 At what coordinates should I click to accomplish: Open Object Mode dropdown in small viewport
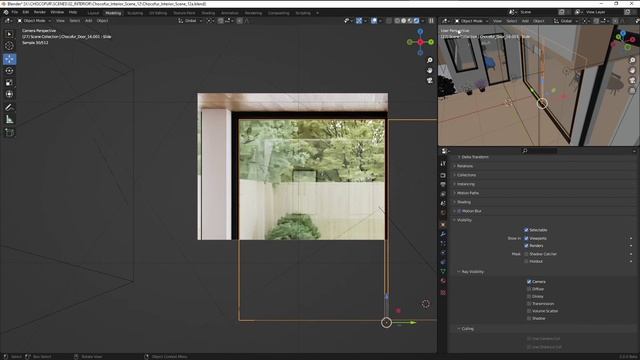click(x=471, y=20)
